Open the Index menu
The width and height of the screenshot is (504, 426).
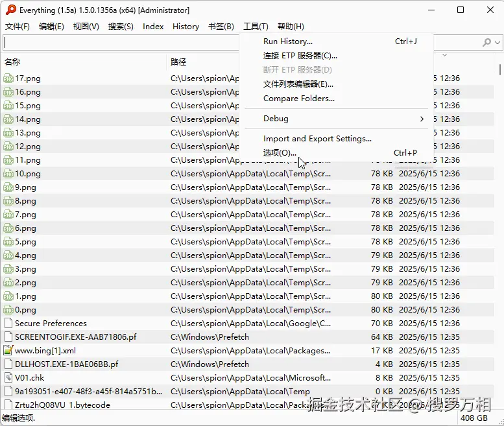point(153,27)
